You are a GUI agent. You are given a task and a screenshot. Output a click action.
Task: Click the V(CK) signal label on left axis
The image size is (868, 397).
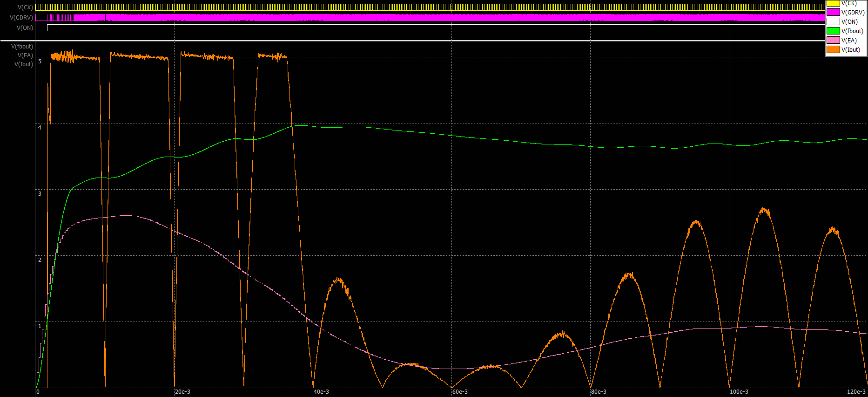point(25,7)
